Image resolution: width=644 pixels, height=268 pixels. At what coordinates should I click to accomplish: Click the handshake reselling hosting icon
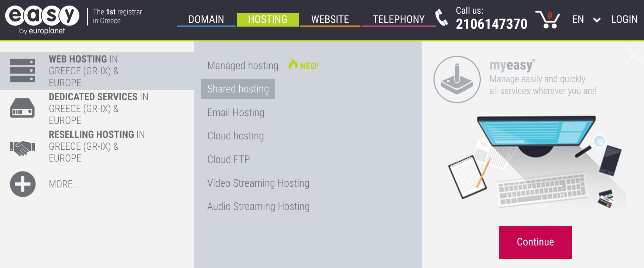(x=23, y=148)
